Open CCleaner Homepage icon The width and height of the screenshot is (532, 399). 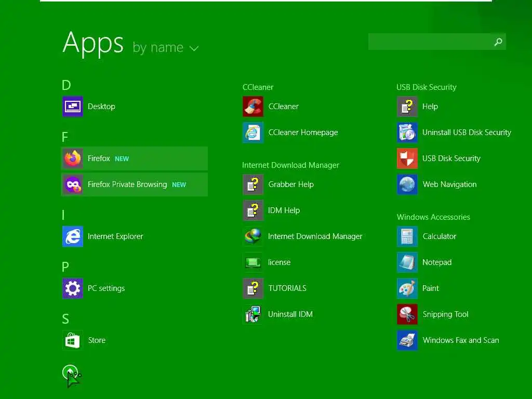[253, 132]
